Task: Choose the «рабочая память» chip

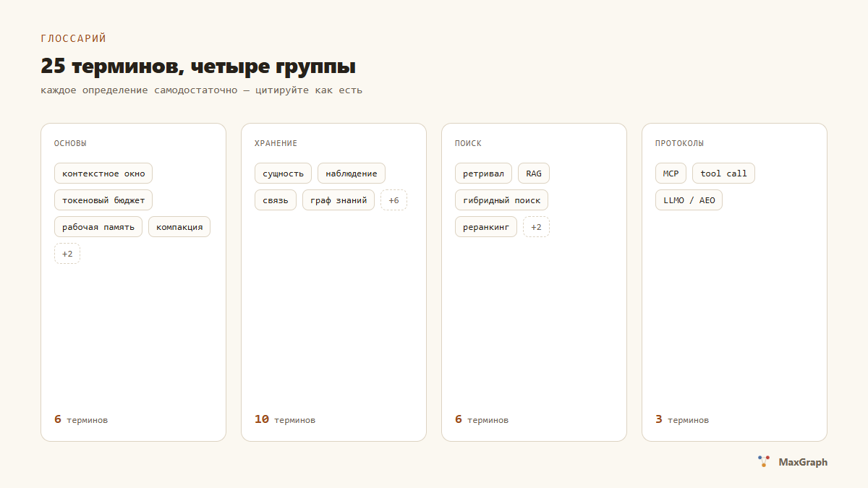Action: [98, 227]
